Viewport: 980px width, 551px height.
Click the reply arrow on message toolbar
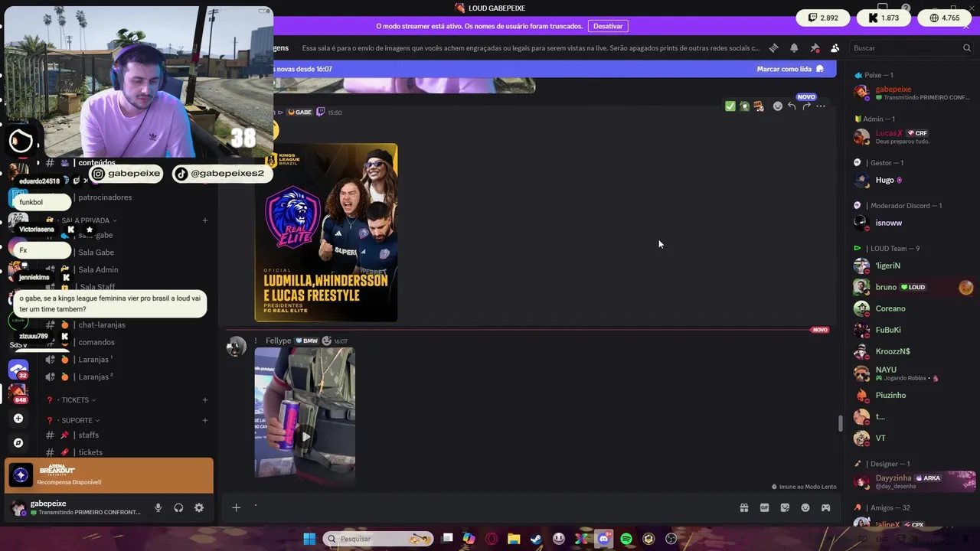(x=792, y=106)
